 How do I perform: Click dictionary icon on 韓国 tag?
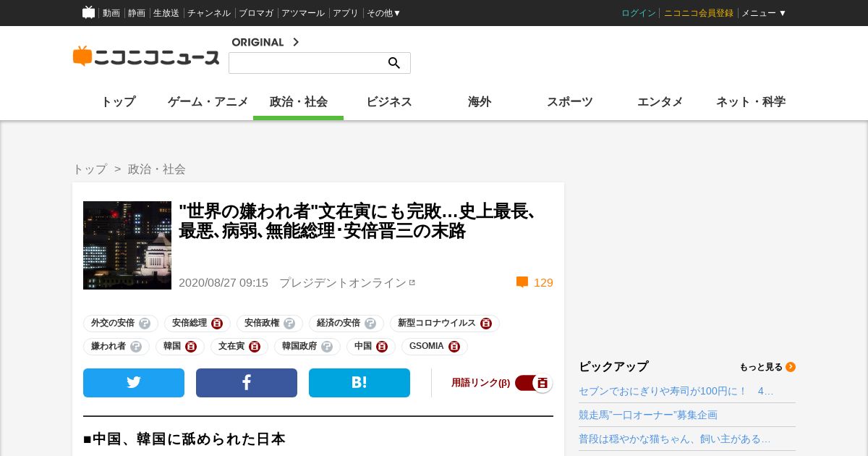(x=191, y=347)
